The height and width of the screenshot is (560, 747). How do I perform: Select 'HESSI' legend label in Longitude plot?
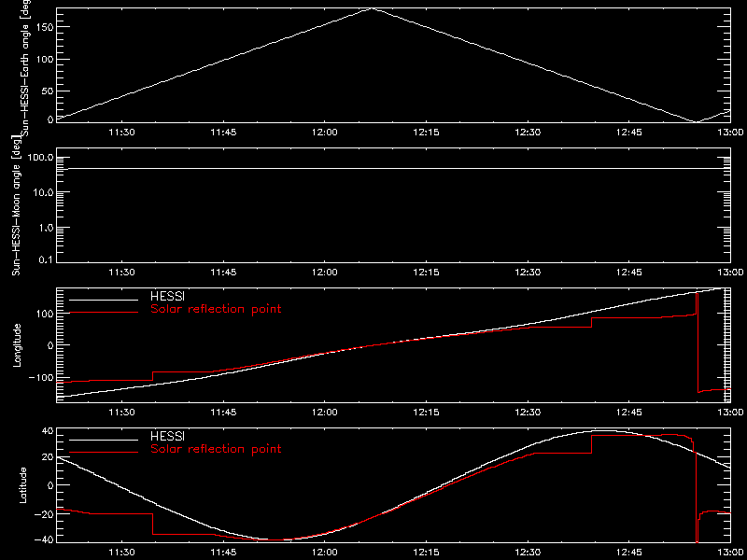(167, 297)
